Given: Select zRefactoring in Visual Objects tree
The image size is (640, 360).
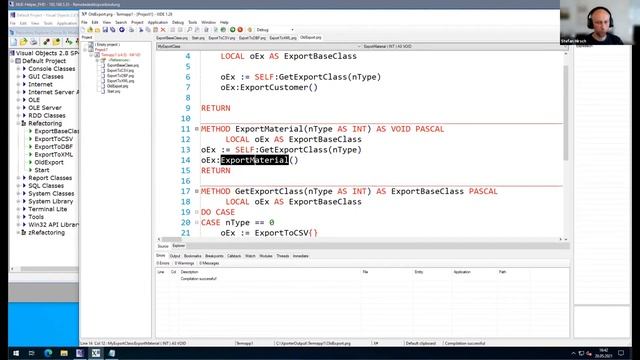Looking at the screenshot, I should (x=47, y=232).
